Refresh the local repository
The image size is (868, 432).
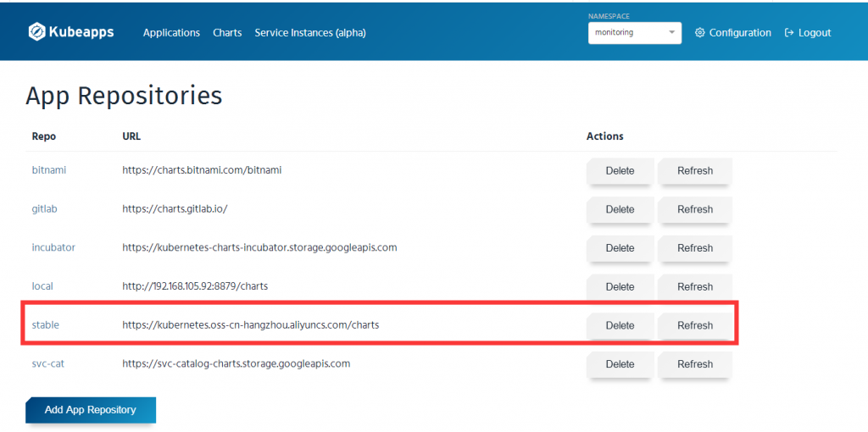(695, 287)
